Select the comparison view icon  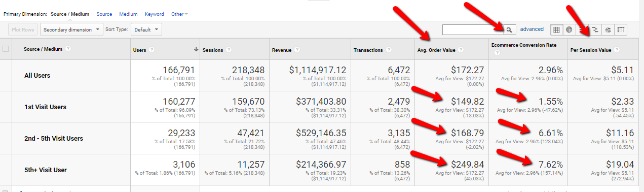[595, 29]
